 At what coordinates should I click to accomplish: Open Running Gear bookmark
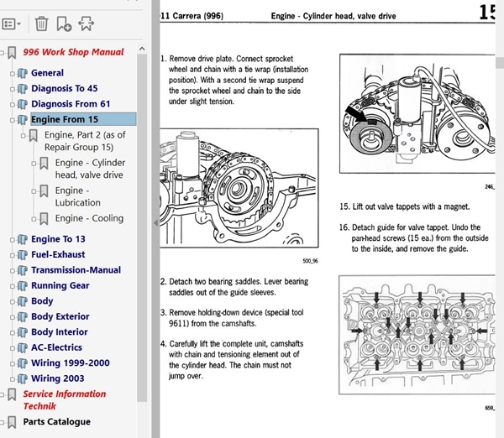[x=60, y=285]
